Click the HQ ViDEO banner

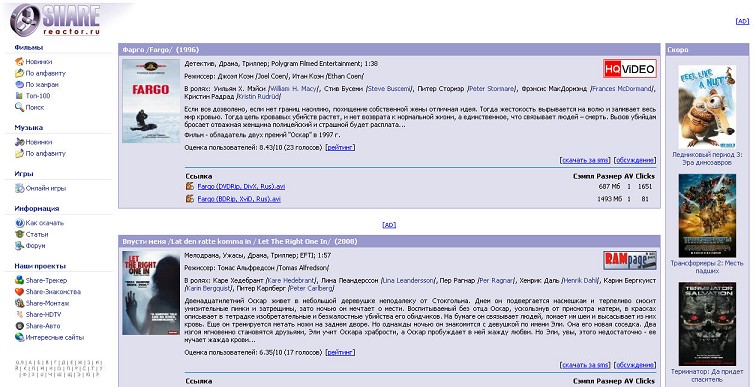coord(630,68)
